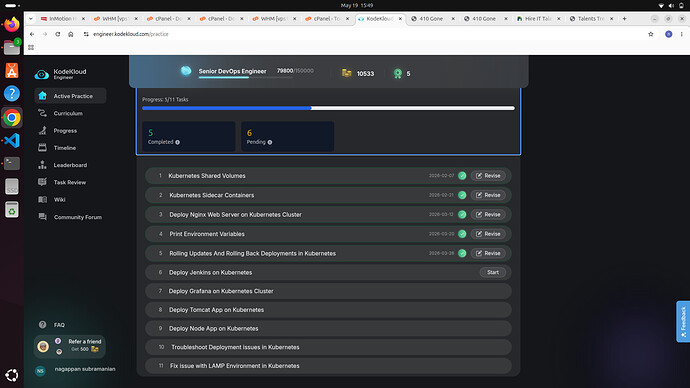Open the bookmarks bar apps grid icon
Image resolution: width=690 pixels, height=388 pixels.
[31, 48]
